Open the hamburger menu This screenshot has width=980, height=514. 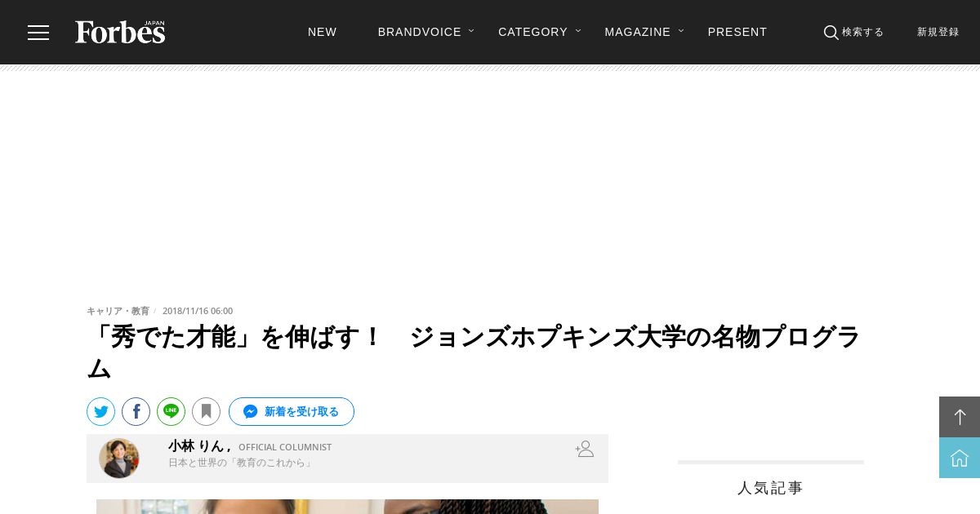38,33
